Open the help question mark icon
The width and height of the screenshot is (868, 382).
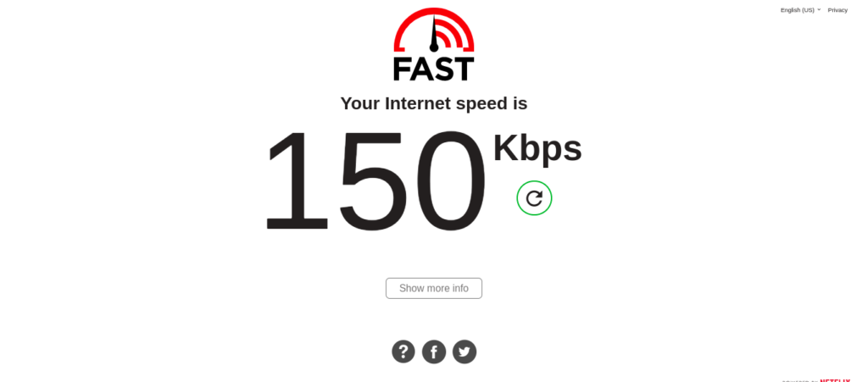pyautogui.click(x=403, y=352)
